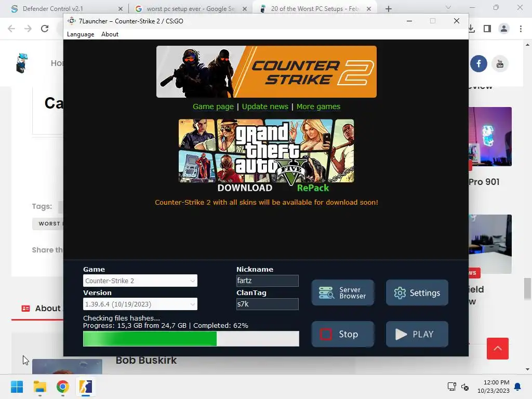Go back in the browser
Image resolution: width=532 pixels, height=399 pixels.
point(11,29)
